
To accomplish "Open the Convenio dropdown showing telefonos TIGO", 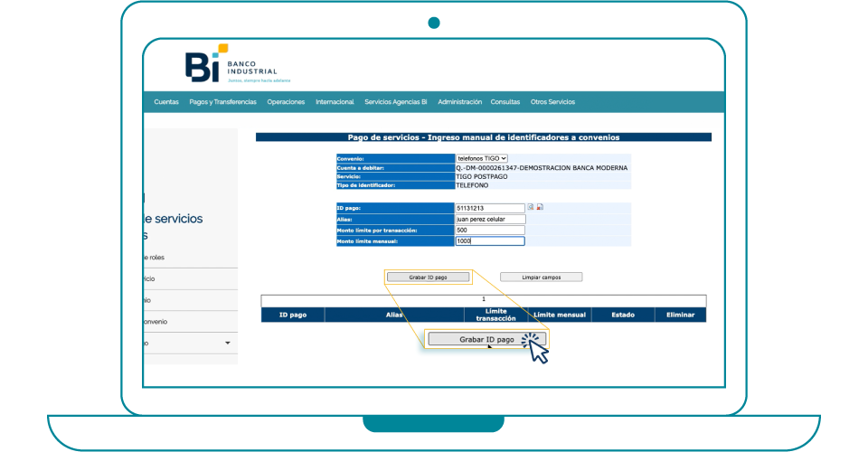I will click(x=482, y=158).
